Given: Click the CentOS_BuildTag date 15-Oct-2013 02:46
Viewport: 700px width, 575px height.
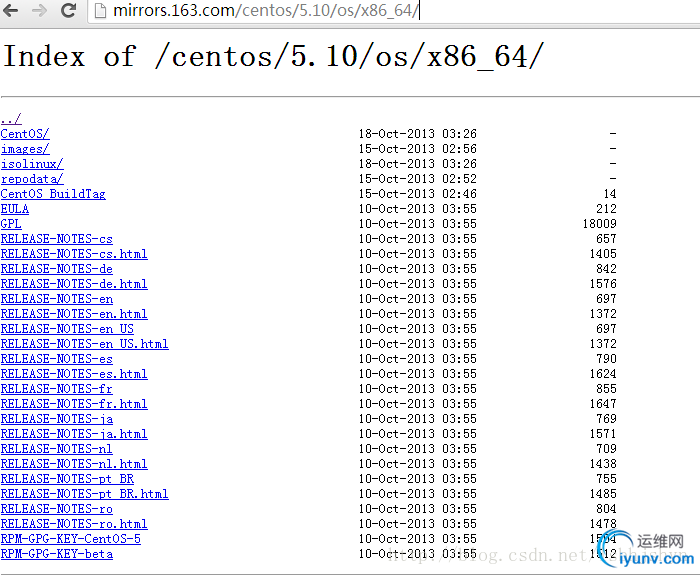Looking at the screenshot, I should [x=418, y=194].
